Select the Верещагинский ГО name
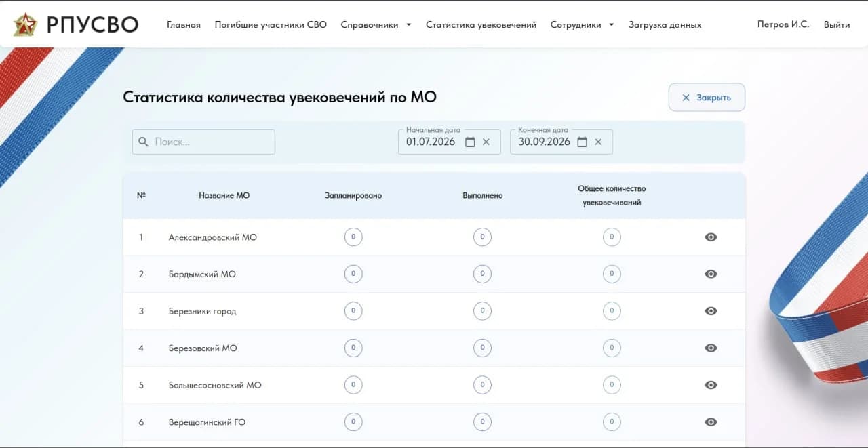 [207, 422]
